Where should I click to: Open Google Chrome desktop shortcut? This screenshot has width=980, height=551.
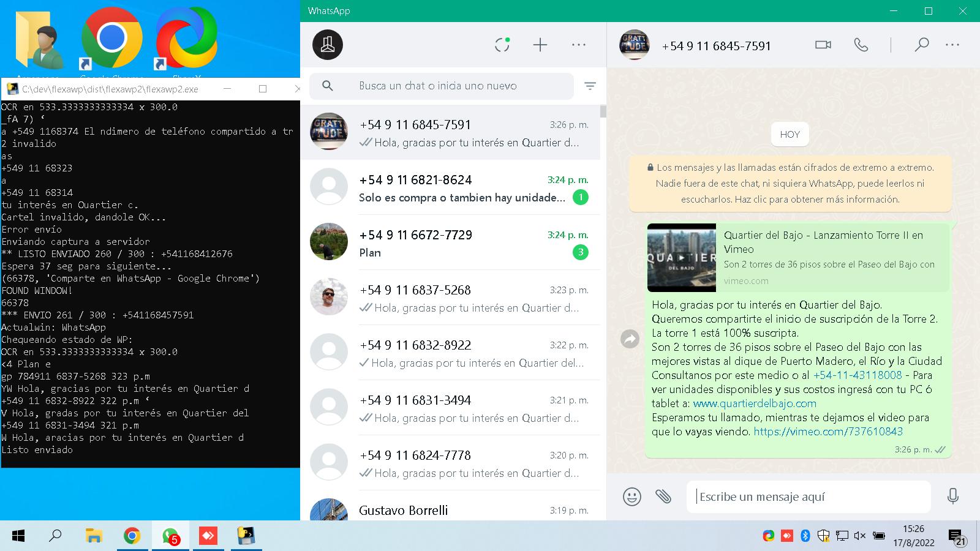pyautogui.click(x=111, y=40)
